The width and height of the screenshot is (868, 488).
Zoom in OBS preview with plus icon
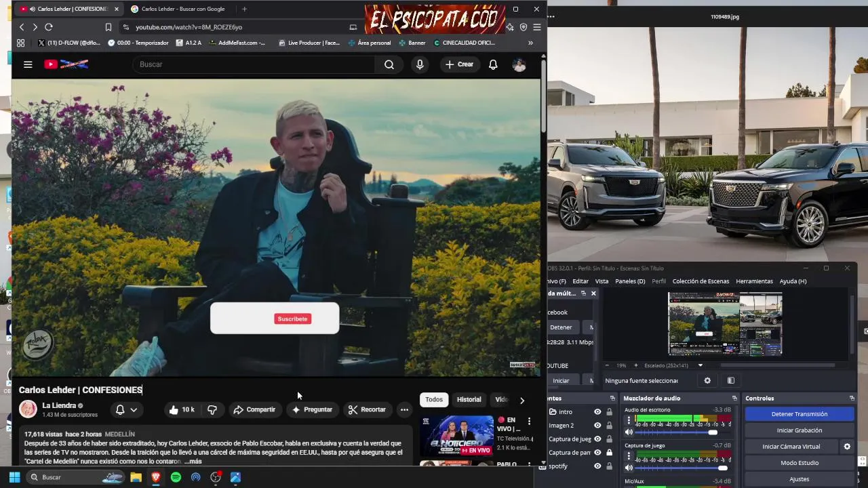[x=635, y=365]
